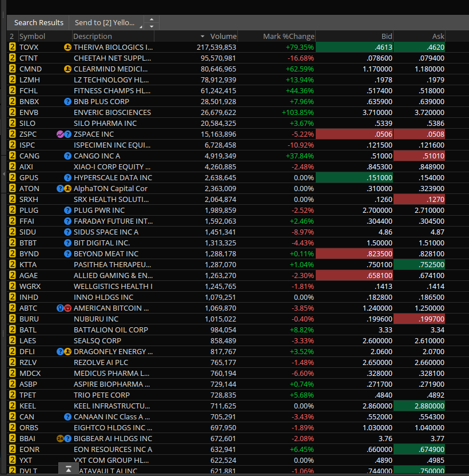Click XIAO-I CORP EQUITY description

tap(112, 166)
